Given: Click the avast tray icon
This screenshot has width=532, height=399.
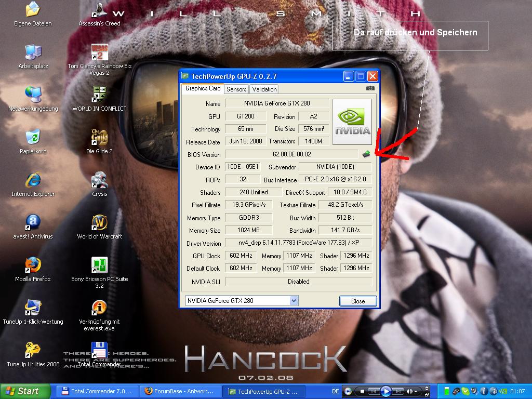Looking at the screenshot, I should point(494,391).
